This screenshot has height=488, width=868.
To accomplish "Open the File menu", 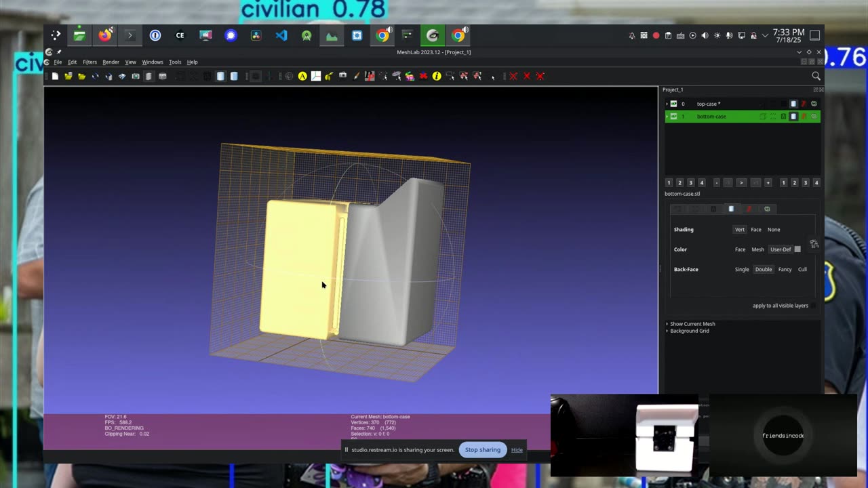I will 58,62.
